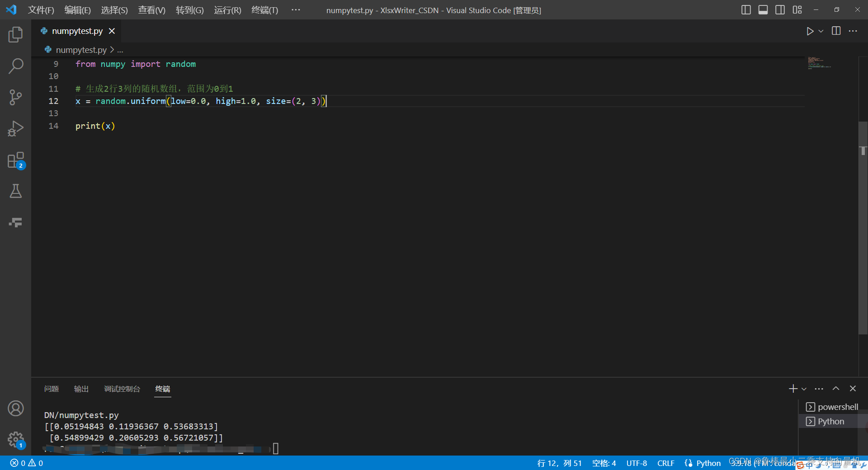The width and height of the screenshot is (868, 470).
Task: Open the Testing flask view
Action: pos(15,191)
